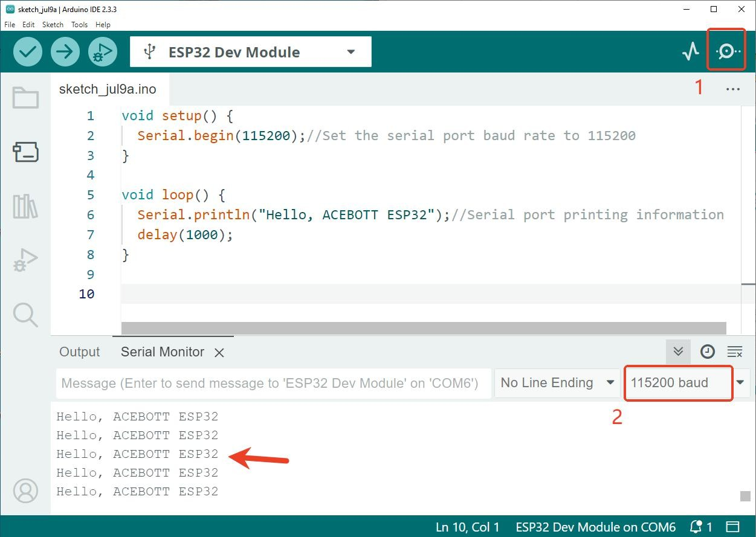Viewport: 756px width, 537px height.
Task: Switch to the Output tab
Action: point(79,352)
